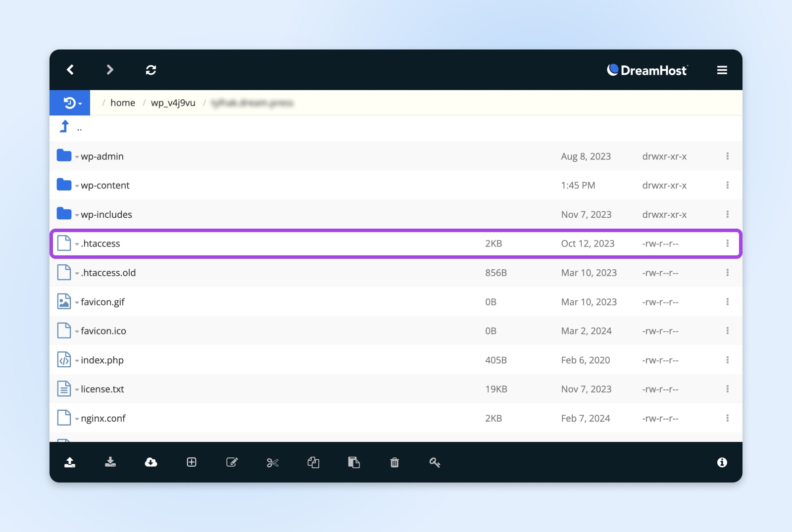Image resolution: width=792 pixels, height=532 pixels.
Task: Open the hamburger menu
Action: pos(722,70)
